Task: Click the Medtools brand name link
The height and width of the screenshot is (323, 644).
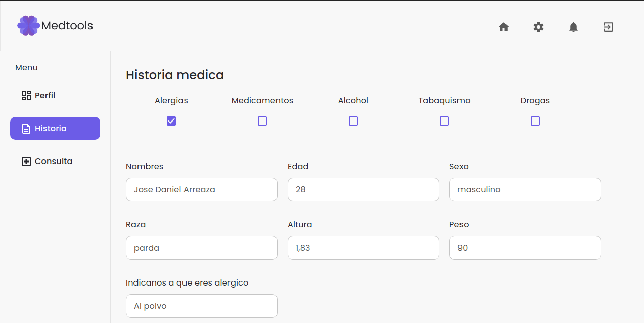Action: 68,25
